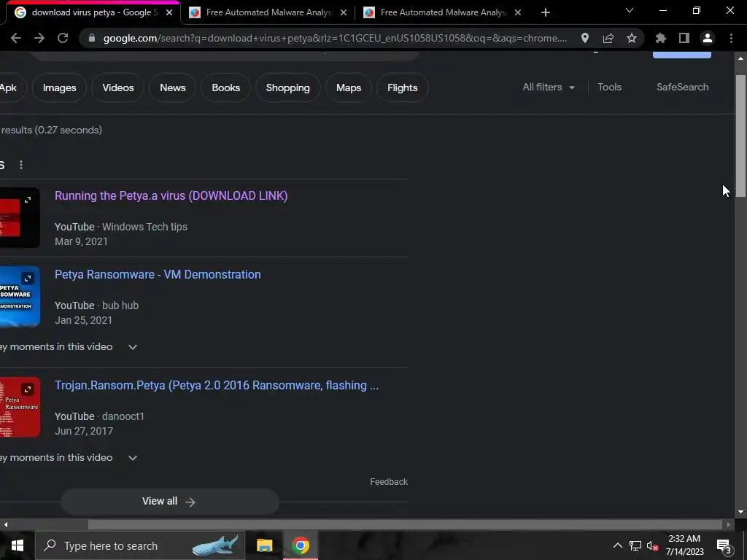Click the Petya.a virus video thumbnail

[20, 217]
